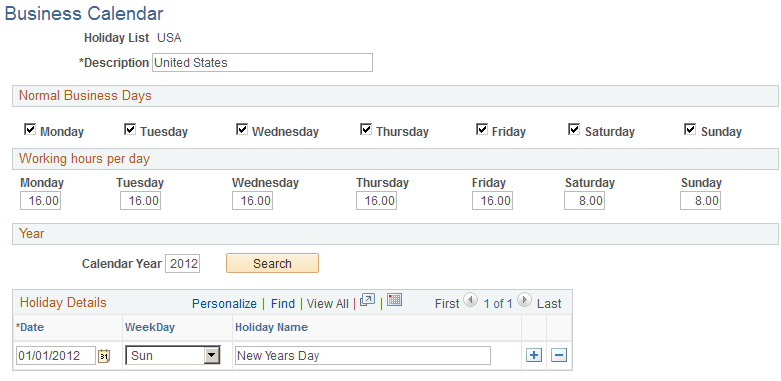Image resolution: width=781 pixels, height=381 pixels.
Task: Edit Thursday working hours field
Action: 377,201
